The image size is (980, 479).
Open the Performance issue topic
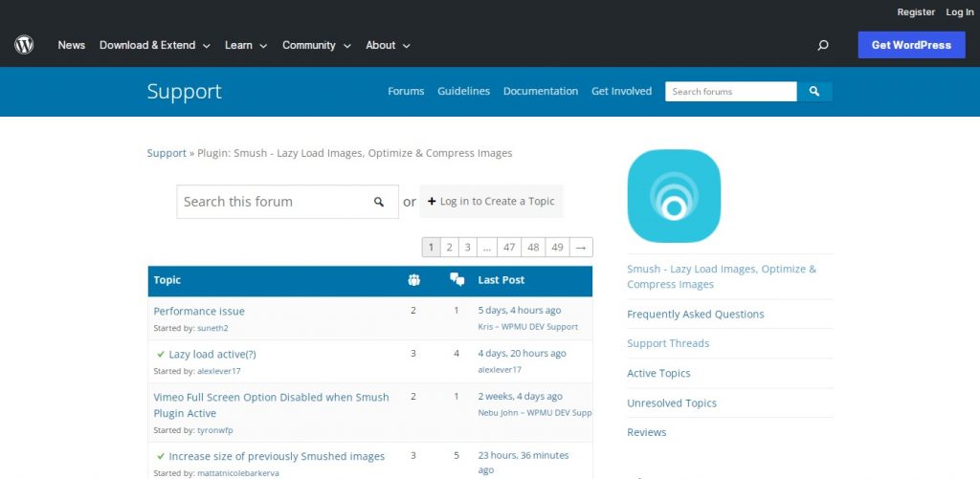199,311
